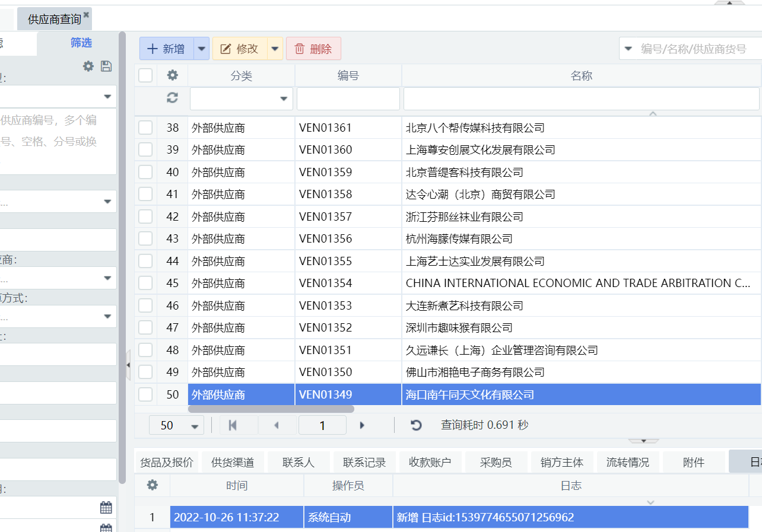Reload supplier query results

(x=417, y=425)
